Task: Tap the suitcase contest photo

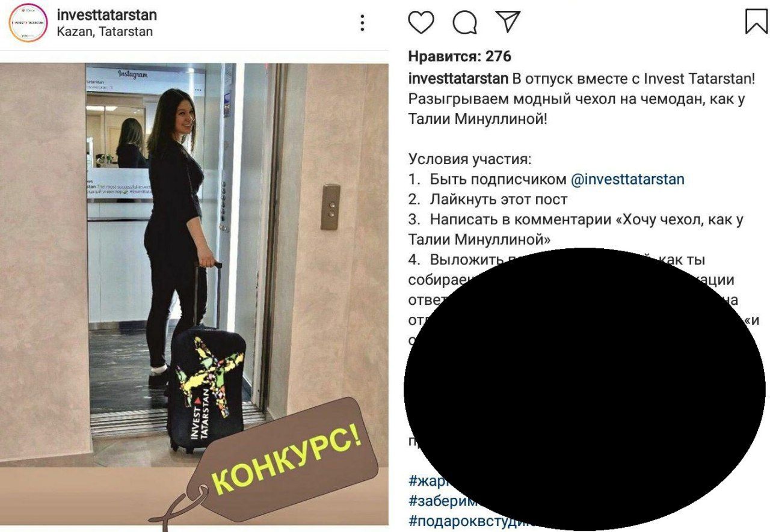Action: click(194, 295)
